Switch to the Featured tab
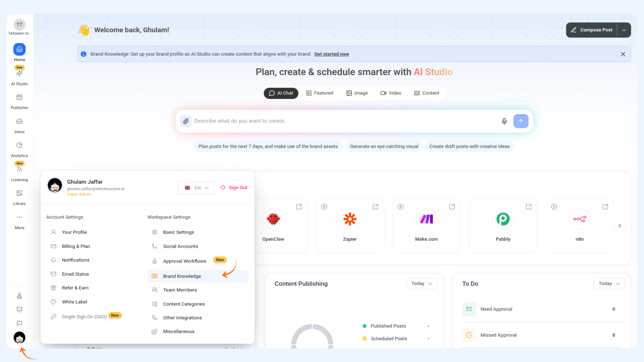 tap(320, 93)
